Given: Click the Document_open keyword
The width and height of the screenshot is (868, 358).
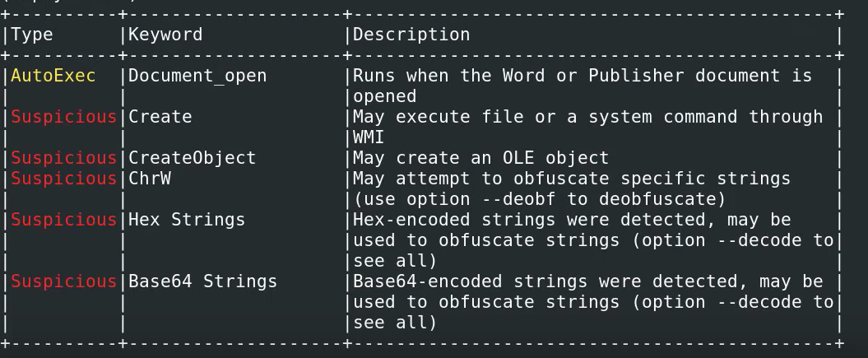Looking at the screenshot, I should (x=197, y=76).
